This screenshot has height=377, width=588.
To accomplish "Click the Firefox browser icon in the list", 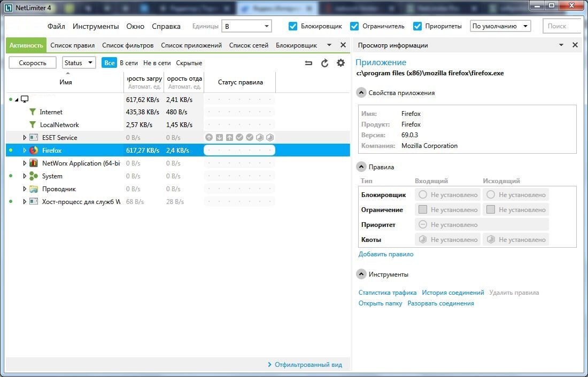I will (x=34, y=150).
